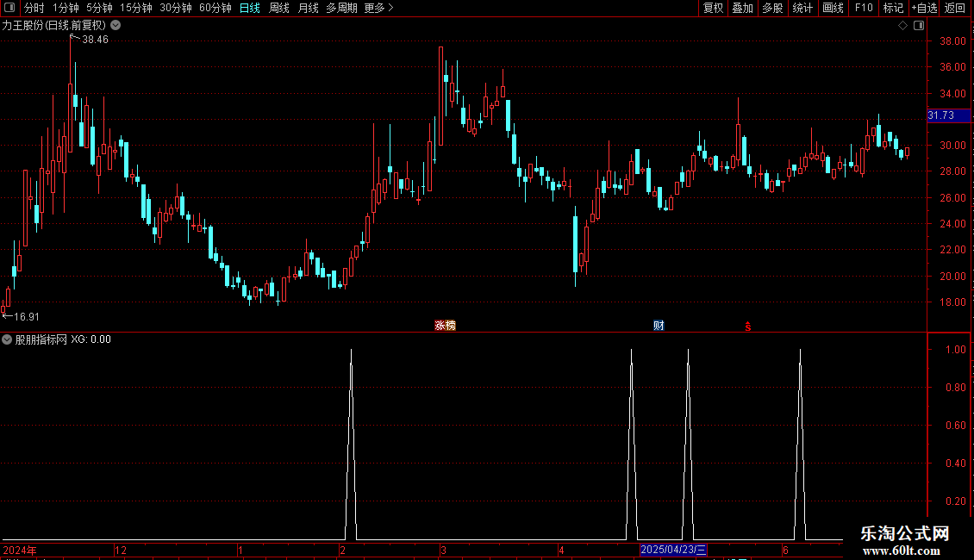Switch to 1分钟 period
Image resolution: width=974 pixels, height=560 pixels.
tap(66, 8)
